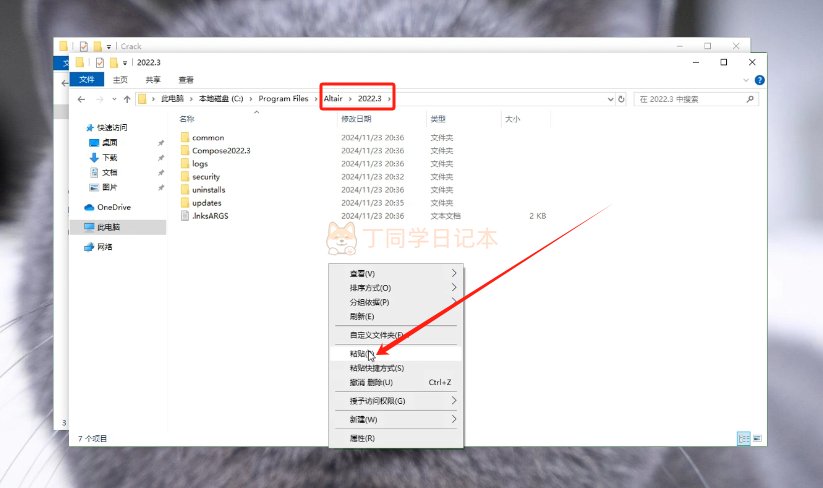The height and width of the screenshot is (488, 823).
Task: Sort by Date modified column header
Action: 356,119
